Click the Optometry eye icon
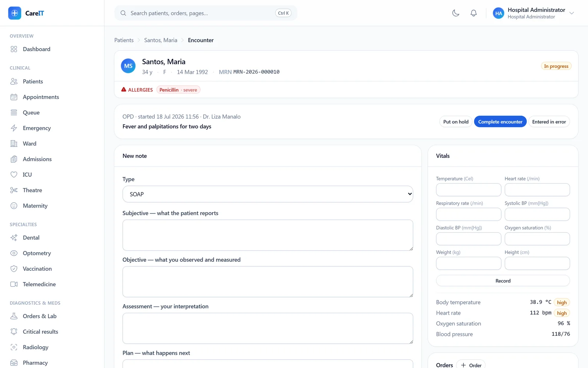588x368 pixels. coord(14,253)
